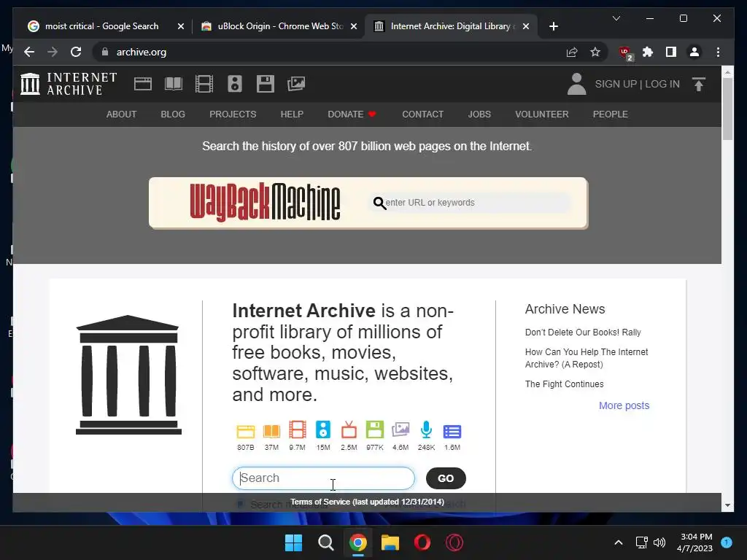Open a new tab

click(553, 26)
